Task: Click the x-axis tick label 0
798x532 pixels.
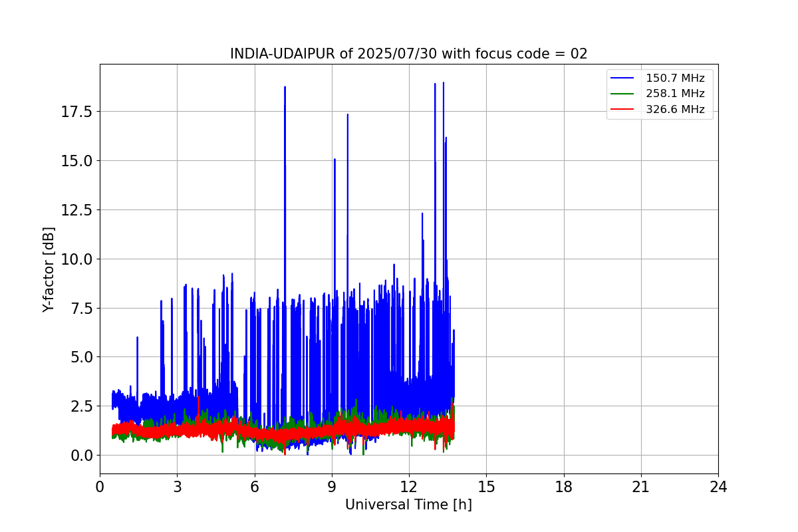Action: (100, 487)
